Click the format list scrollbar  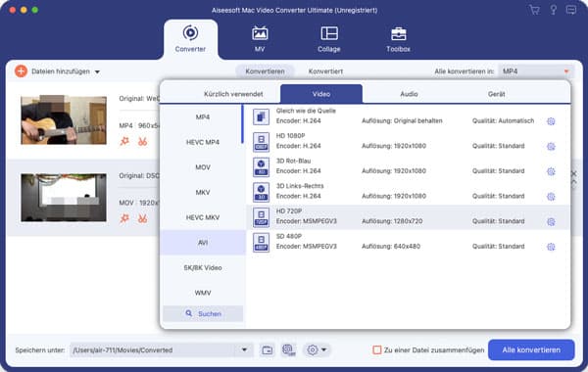(x=243, y=124)
